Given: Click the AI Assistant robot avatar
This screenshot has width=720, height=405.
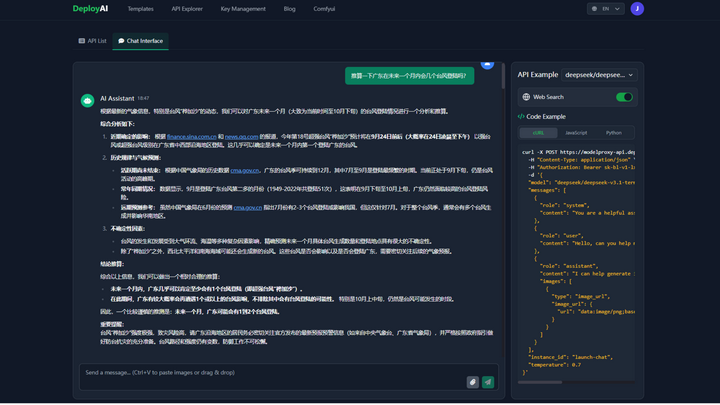Looking at the screenshot, I should (87, 101).
